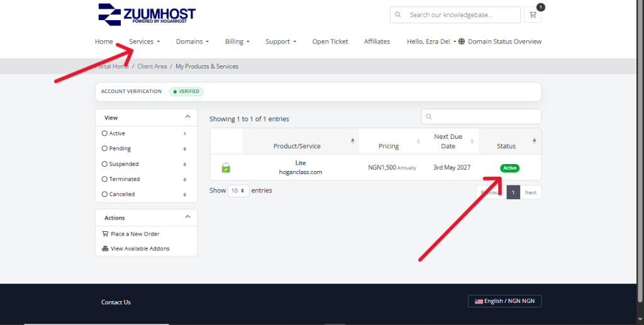Screen dimensions: 644x325
Task: Click the VERIFIED account badge
Action: (186, 92)
